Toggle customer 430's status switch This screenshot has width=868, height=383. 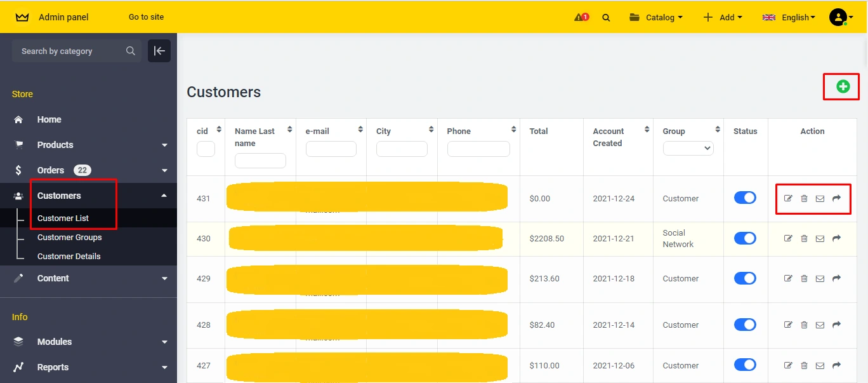[745, 238]
